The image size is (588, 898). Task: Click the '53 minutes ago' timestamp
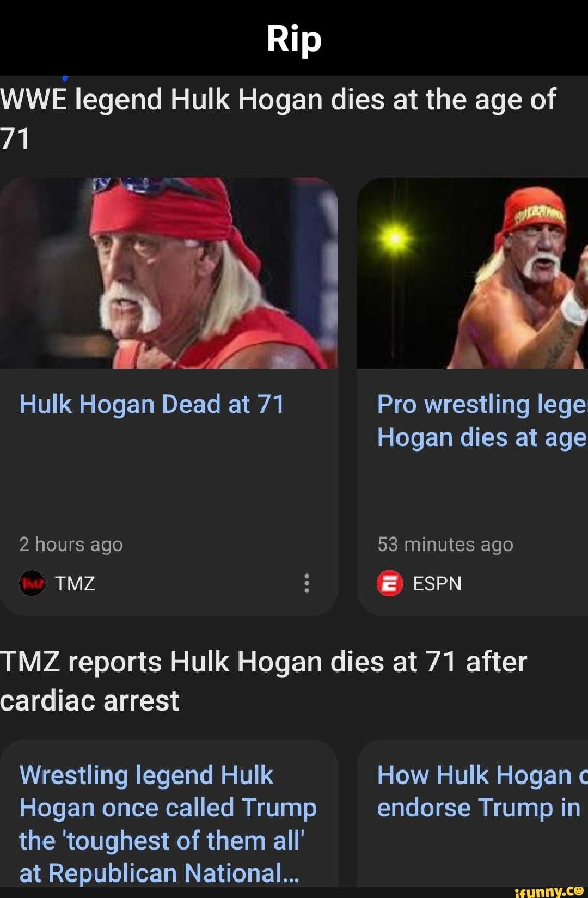[445, 545]
